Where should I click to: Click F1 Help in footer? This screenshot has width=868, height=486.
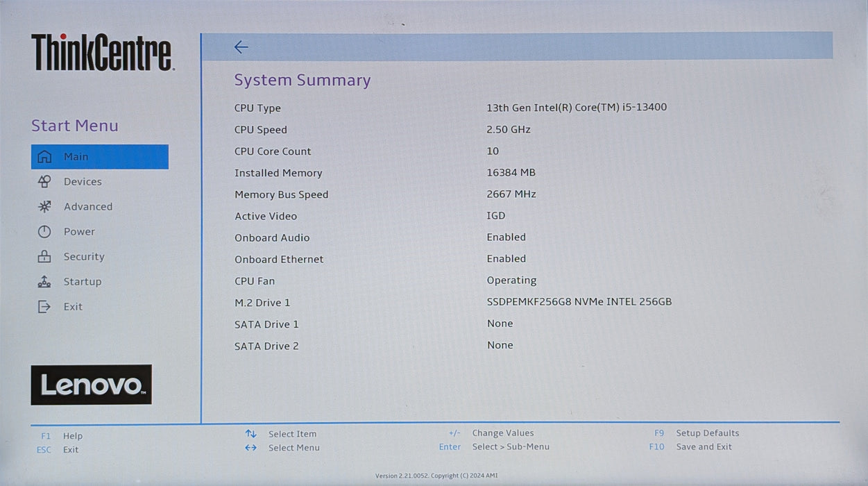tap(62, 436)
